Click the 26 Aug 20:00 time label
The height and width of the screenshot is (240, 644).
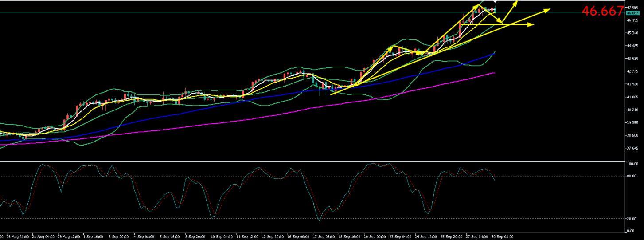pos(18,236)
